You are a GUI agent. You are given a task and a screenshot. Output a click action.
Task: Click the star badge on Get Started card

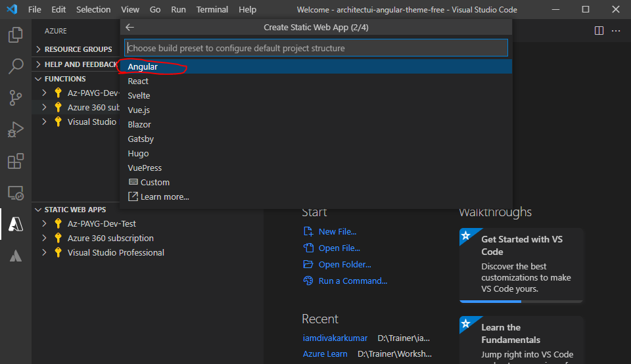coord(466,235)
